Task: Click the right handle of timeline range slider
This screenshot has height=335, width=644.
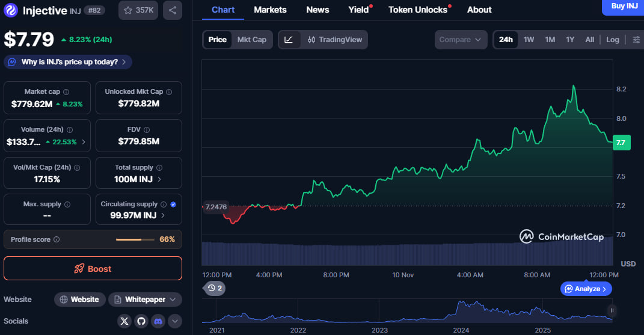Action: tap(612, 311)
